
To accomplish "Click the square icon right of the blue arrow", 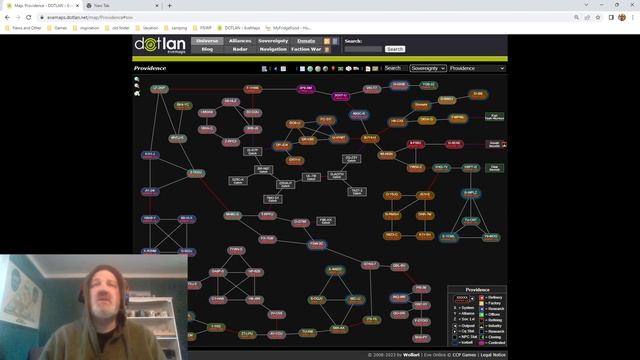I will click(283, 69).
